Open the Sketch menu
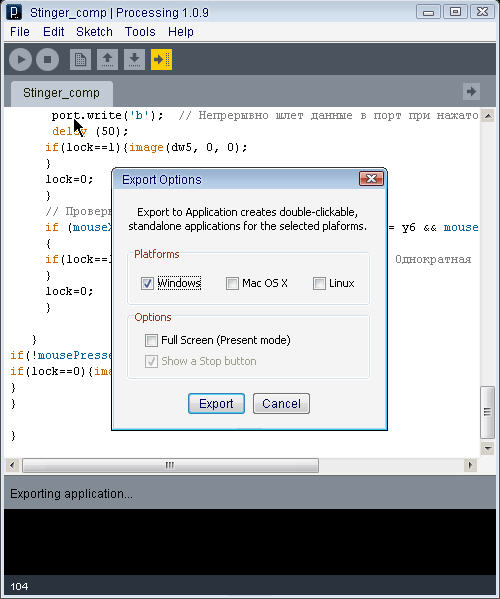Image resolution: width=500 pixels, height=599 pixels. 94,32
